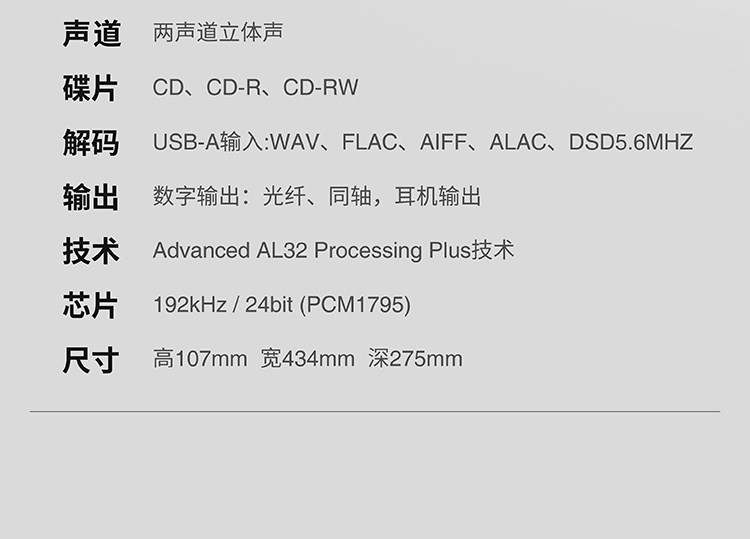Image resolution: width=750 pixels, height=539 pixels.
Task: Click the 芯片 heading
Action: point(90,305)
